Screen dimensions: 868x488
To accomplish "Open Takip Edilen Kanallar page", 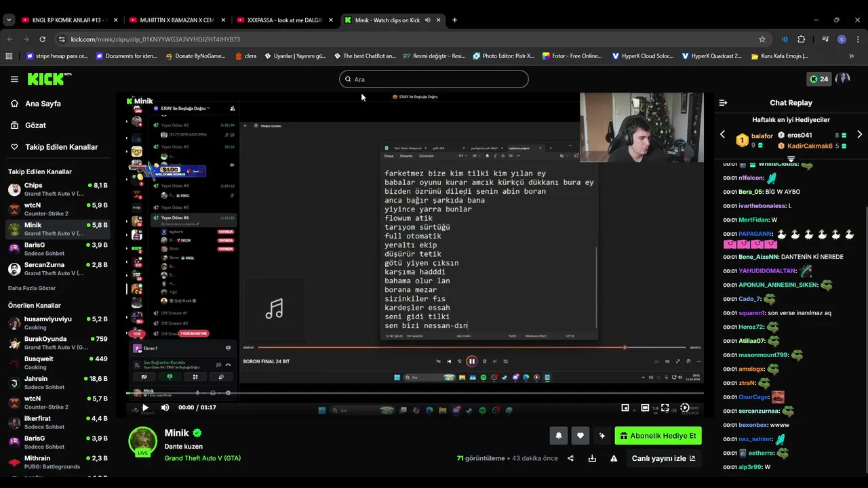I will point(61,147).
